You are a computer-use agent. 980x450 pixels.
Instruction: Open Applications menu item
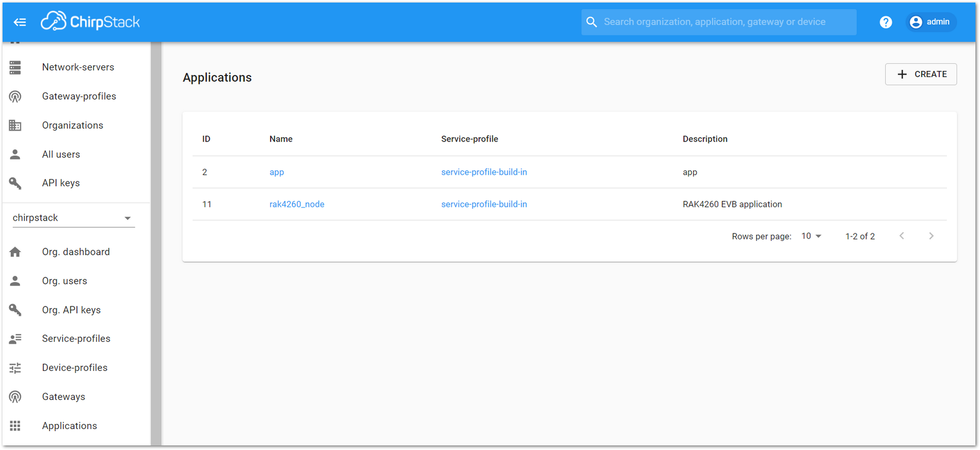pyautogui.click(x=77, y=426)
